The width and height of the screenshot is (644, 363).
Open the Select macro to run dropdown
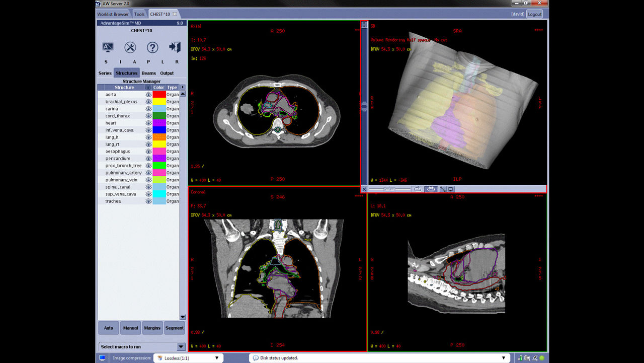tap(142, 346)
